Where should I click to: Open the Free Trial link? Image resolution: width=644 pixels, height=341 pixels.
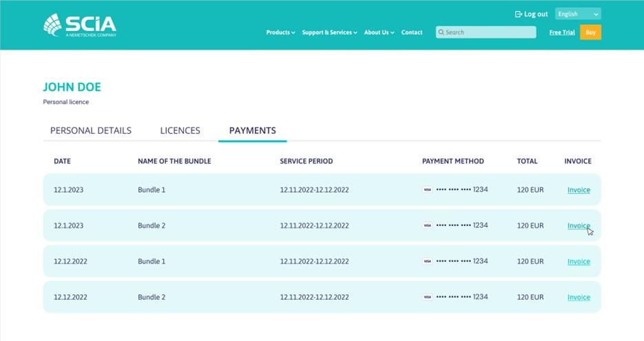tap(561, 32)
